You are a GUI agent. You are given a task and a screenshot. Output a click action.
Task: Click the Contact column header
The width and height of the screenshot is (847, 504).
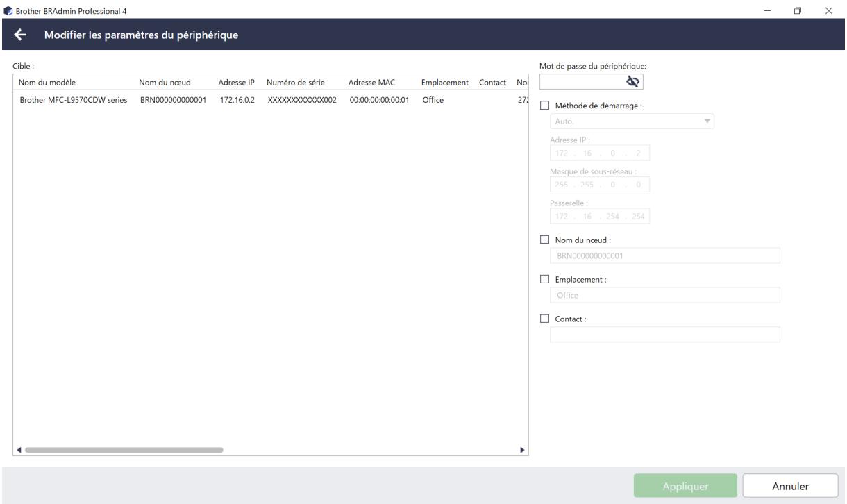pyautogui.click(x=492, y=83)
